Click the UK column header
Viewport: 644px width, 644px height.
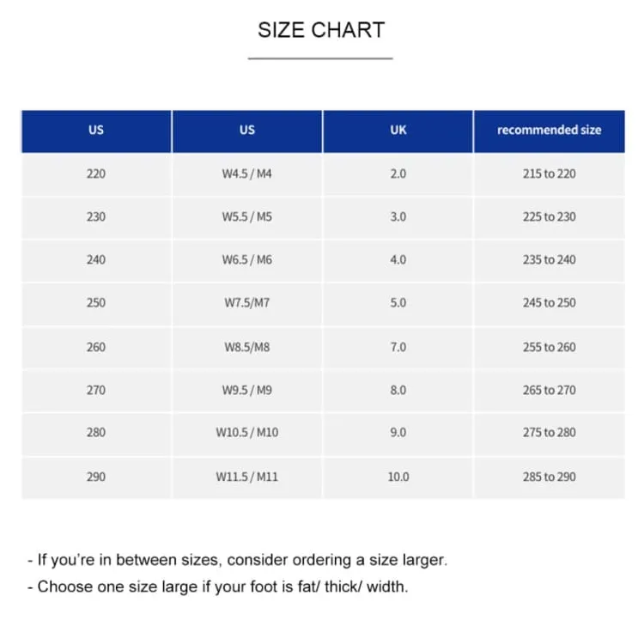coord(398,131)
